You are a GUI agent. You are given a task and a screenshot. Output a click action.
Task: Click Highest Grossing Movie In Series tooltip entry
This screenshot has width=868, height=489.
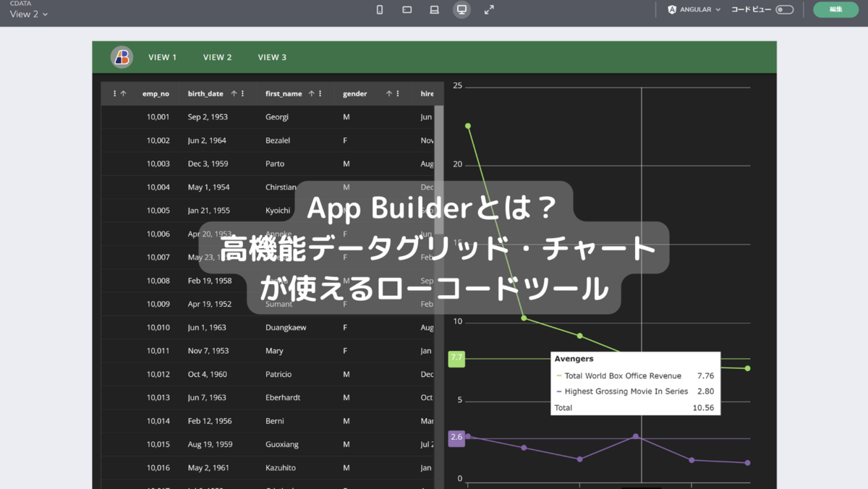[x=626, y=391]
